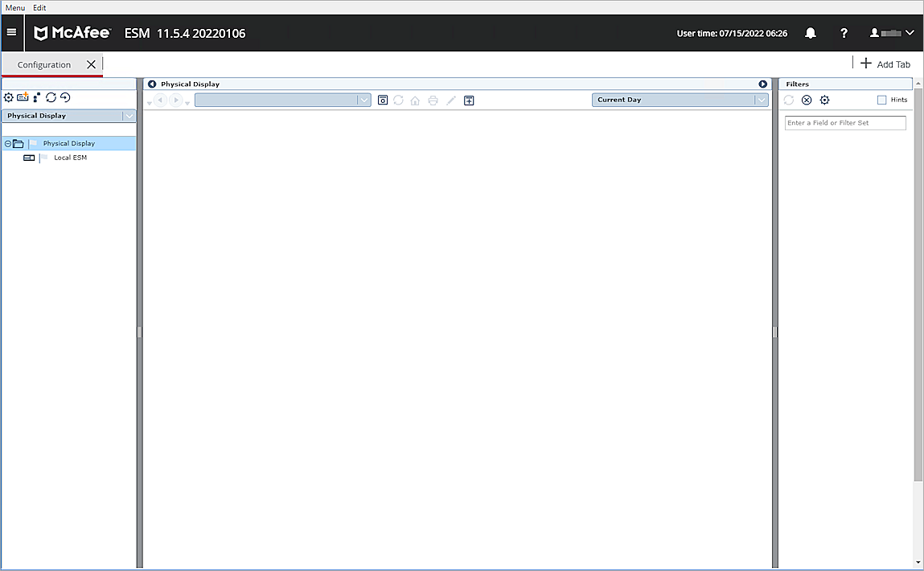Click the Add Tab button
This screenshot has width=924, height=571.
(885, 64)
